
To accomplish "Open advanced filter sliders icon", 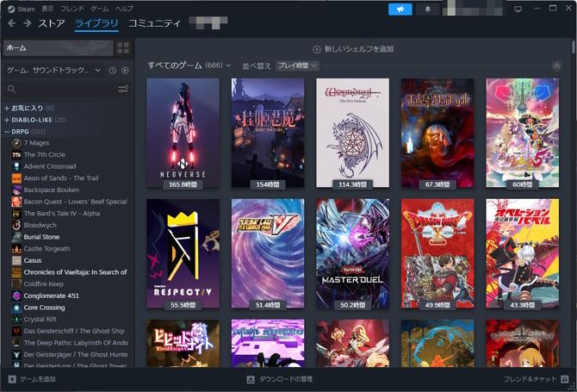I will pos(123,89).
